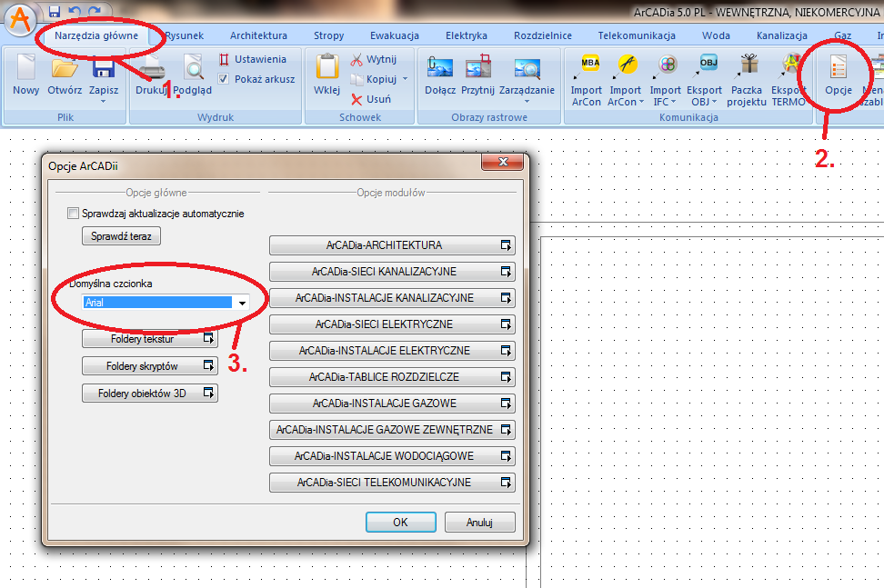Viewport: 884px width, 588px height.
Task: Click the Foldery skryptów button
Action: [149, 366]
